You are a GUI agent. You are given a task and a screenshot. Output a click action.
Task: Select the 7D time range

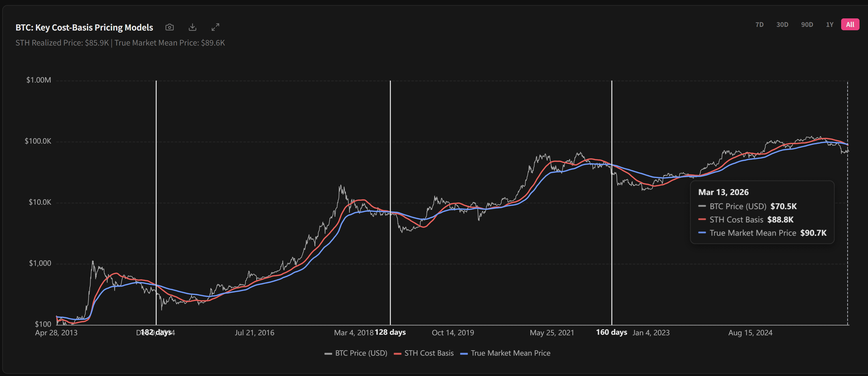(759, 25)
